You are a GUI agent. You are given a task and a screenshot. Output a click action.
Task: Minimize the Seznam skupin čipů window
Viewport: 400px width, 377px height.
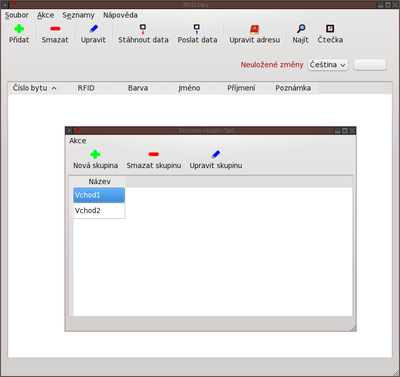coord(338,130)
